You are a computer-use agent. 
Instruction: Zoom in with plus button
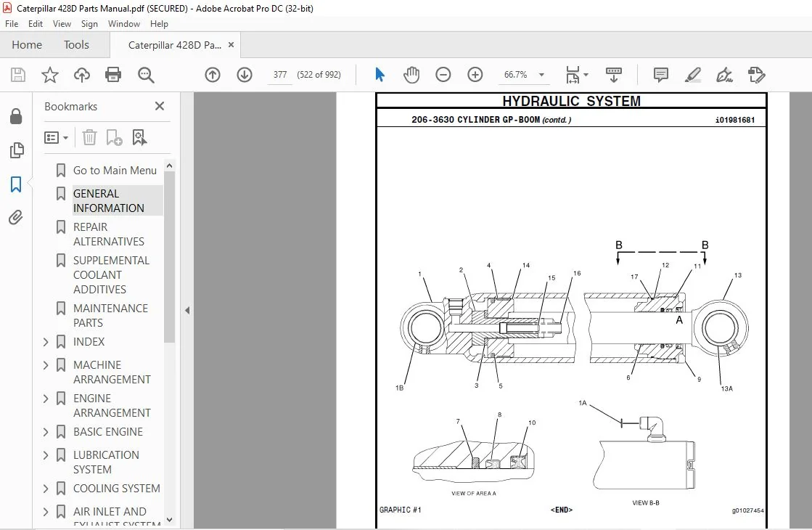tap(475, 75)
